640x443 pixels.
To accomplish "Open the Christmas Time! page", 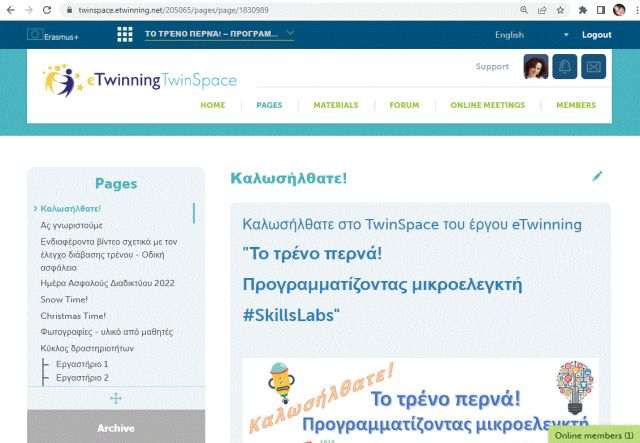I will coord(73,316).
